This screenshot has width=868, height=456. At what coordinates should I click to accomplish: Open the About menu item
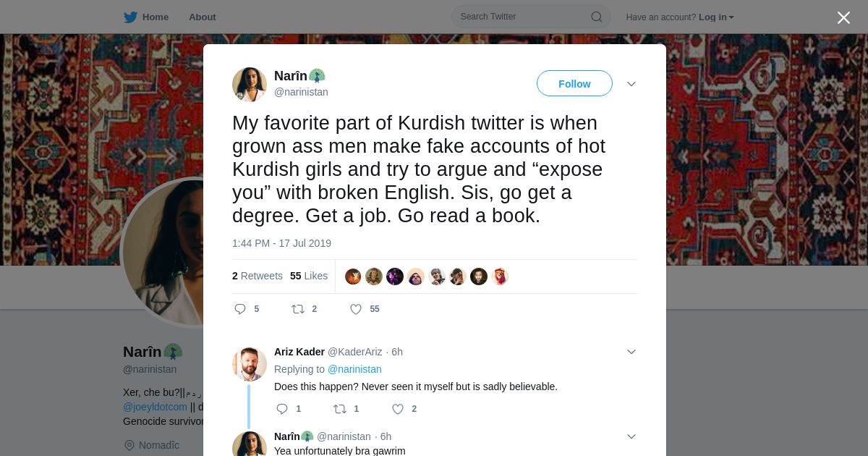tap(202, 17)
